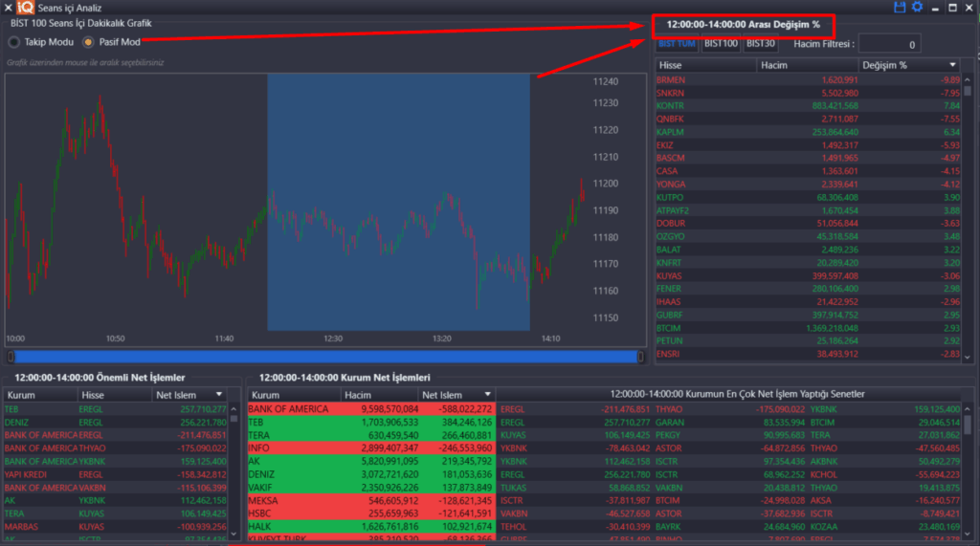Close the Seans içi Analiz panel X

8,8
